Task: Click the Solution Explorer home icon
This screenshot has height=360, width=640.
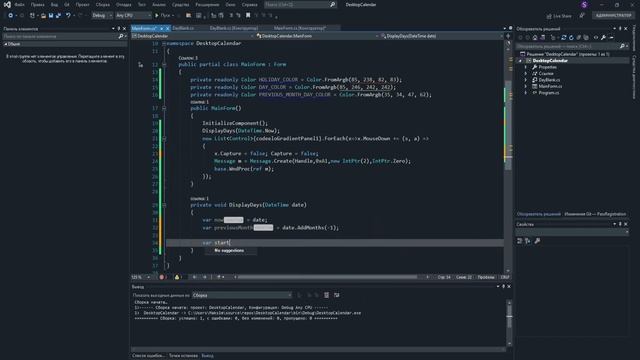Action: point(535,38)
